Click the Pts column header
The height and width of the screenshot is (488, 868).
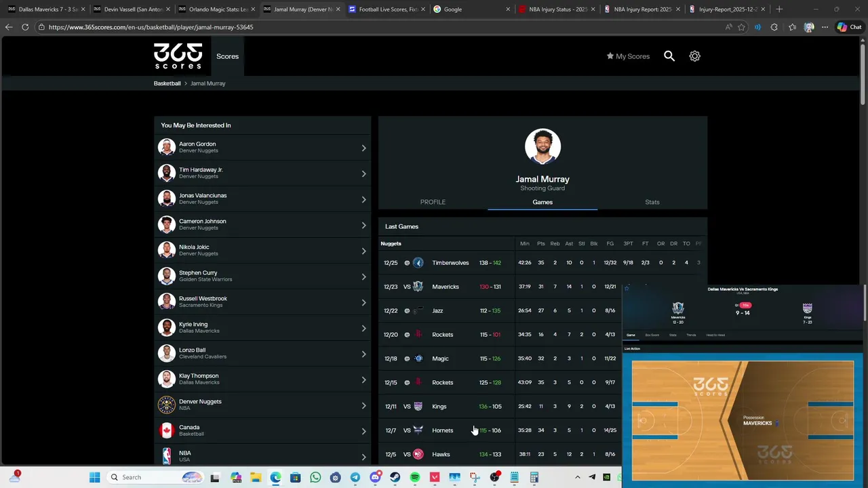click(x=540, y=243)
